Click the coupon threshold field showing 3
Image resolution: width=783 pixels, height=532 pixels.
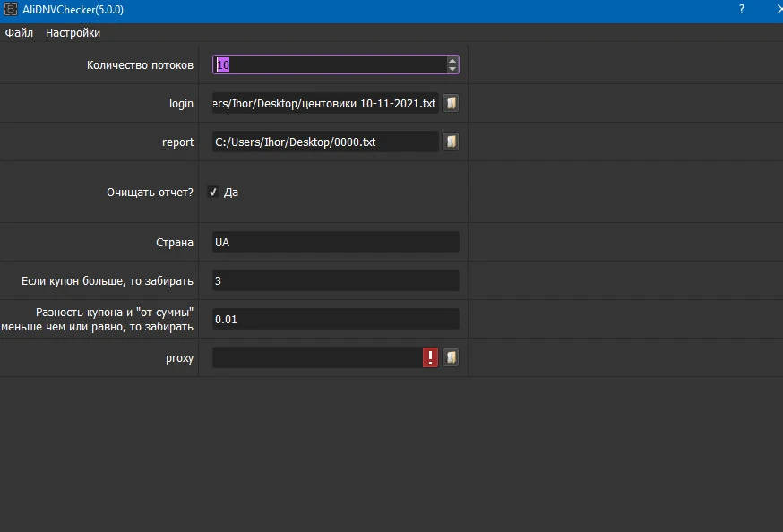pyautogui.click(x=336, y=280)
